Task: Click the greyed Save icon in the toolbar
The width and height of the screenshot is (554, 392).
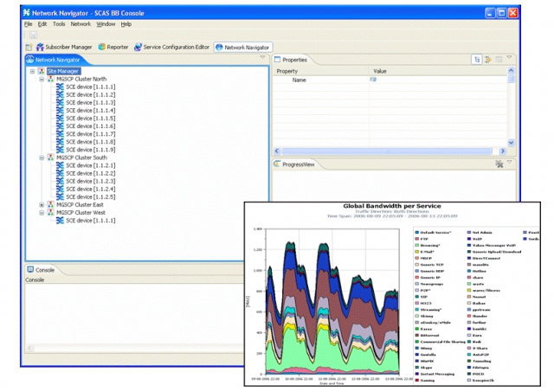Action: [x=33, y=35]
